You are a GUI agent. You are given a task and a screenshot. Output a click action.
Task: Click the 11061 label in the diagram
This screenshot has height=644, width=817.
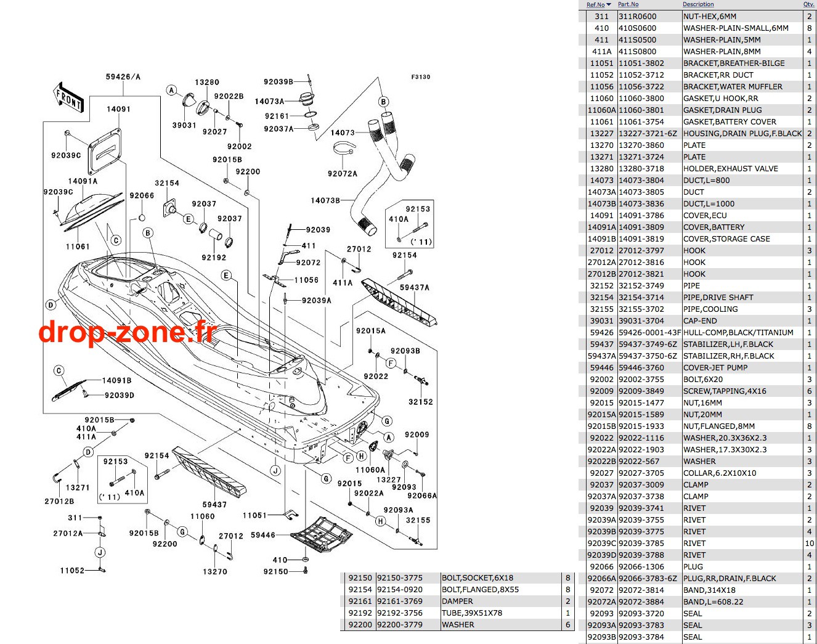(78, 247)
